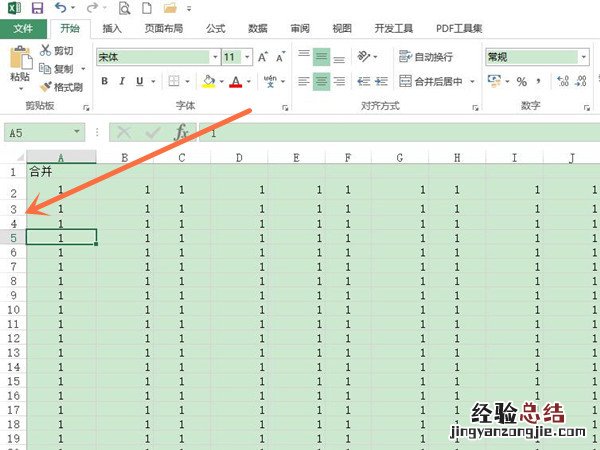
Task: Click the File (文件) button
Action: (23, 29)
